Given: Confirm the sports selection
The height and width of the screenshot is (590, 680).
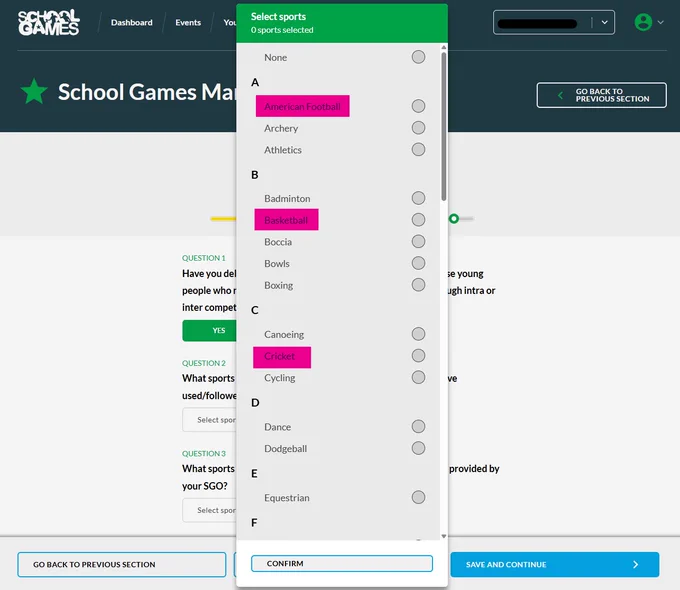Looking at the screenshot, I should 342,564.
